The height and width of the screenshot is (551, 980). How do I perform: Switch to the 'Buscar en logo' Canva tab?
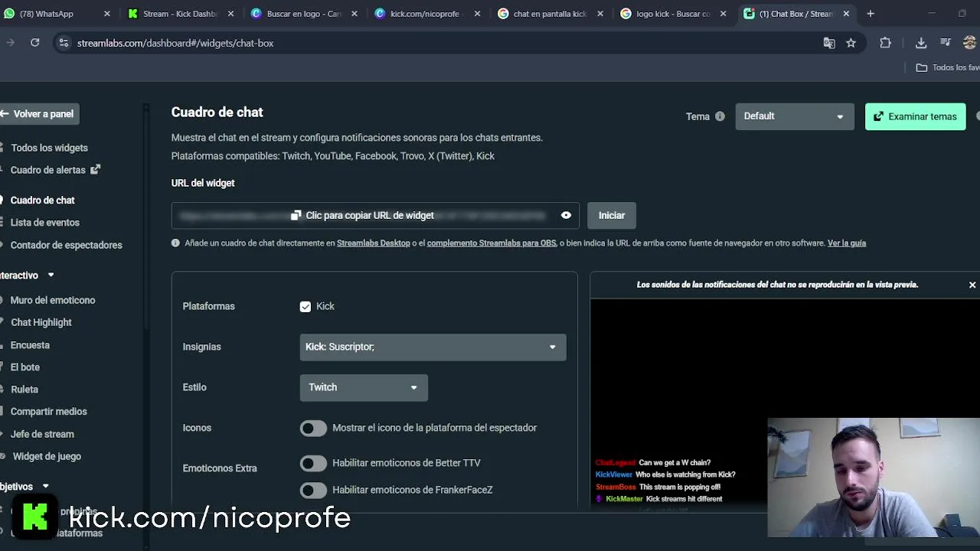(x=302, y=13)
